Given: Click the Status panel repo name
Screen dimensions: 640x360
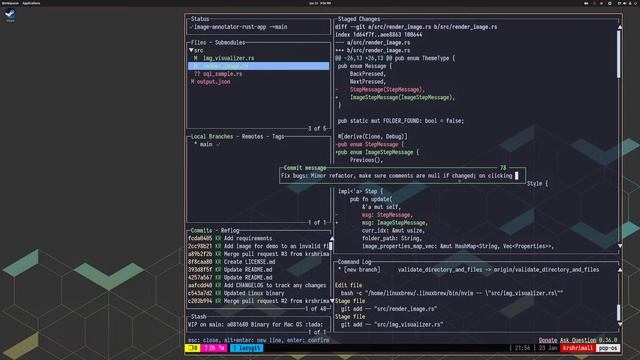Looking at the screenshot, I should click(230, 27).
